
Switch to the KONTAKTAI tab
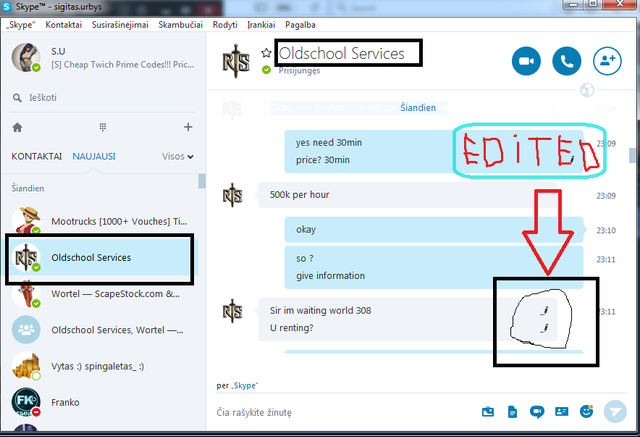37,156
